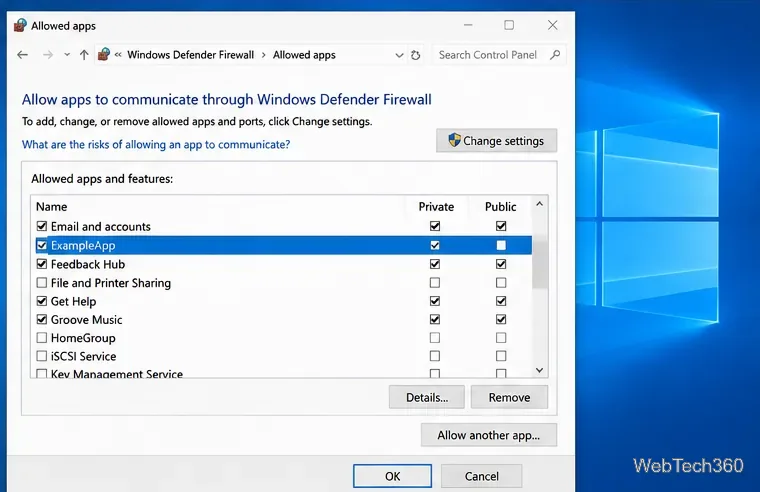760x492 pixels.
Task: Select the Feedback Hub row text
Action: click(x=88, y=264)
